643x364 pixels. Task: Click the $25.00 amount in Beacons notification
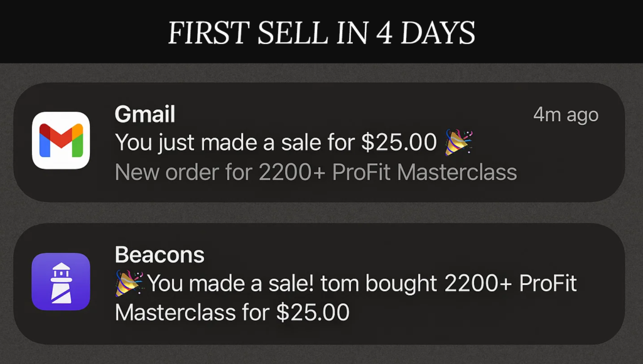tap(313, 313)
